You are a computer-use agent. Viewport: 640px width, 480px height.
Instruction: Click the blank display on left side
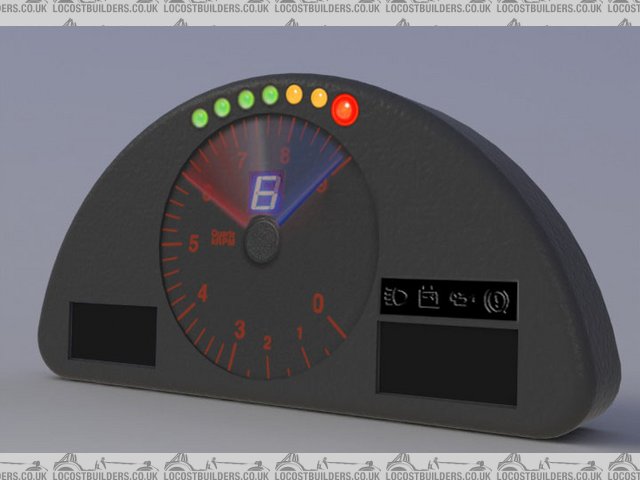pyautogui.click(x=113, y=334)
